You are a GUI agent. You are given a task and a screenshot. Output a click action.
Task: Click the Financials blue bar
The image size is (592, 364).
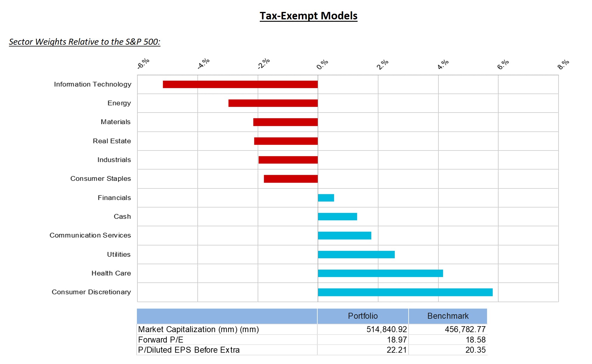click(x=326, y=198)
